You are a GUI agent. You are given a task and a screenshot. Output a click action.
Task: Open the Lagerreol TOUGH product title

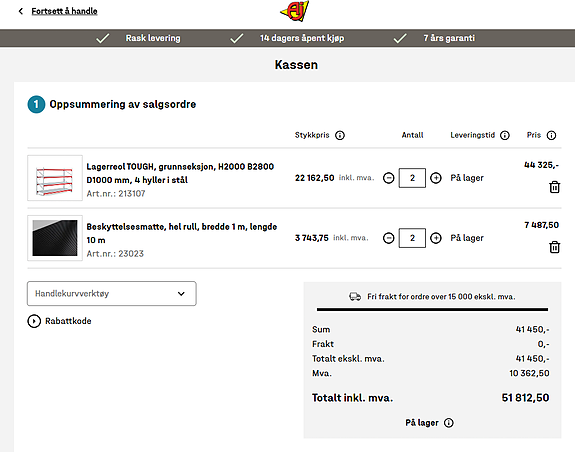[180, 173]
